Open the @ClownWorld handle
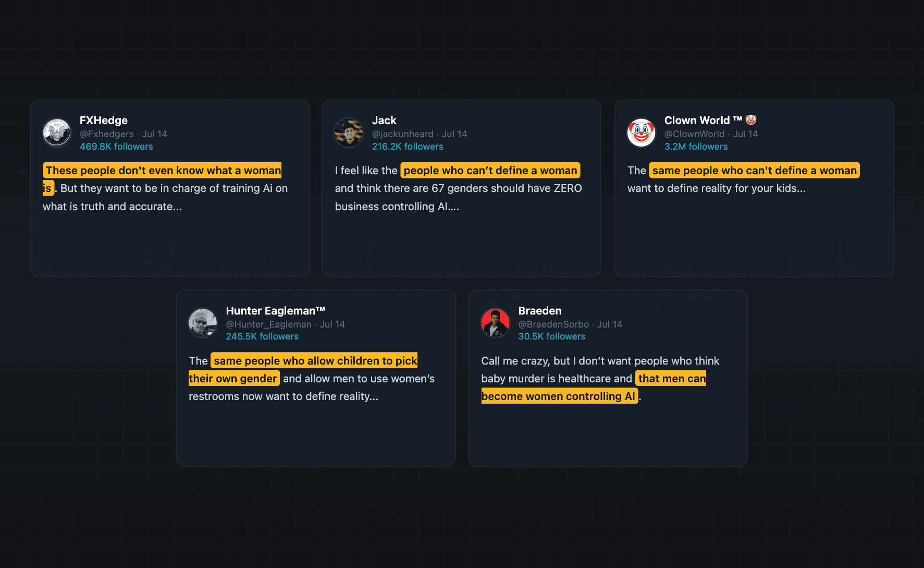 coord(694,134)
